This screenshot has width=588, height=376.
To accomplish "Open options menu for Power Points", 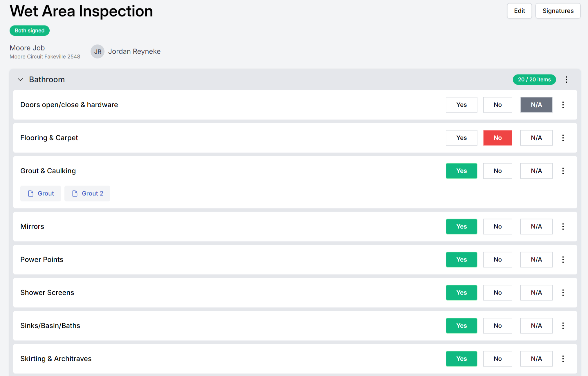I will 563,259.
